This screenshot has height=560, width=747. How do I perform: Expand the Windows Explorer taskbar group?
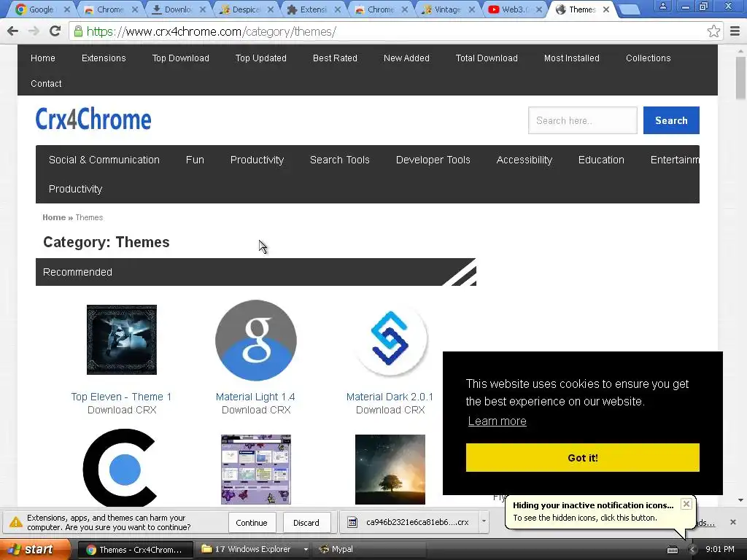click(306, 550)
